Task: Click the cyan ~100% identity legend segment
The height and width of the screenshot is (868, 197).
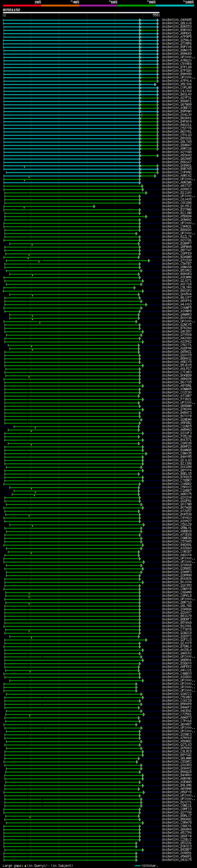Action: (x=175, y=6)
